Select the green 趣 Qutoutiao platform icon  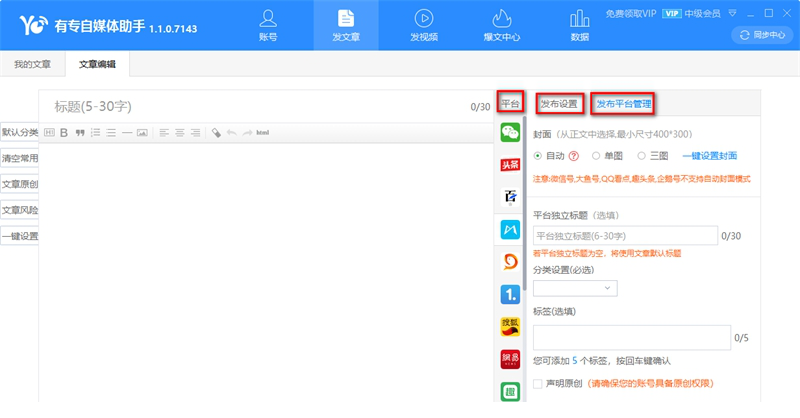click(x=510, y=391)
